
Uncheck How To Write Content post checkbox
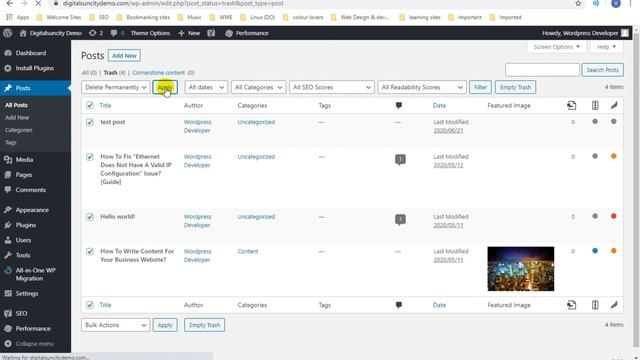(x=90, y=251)
